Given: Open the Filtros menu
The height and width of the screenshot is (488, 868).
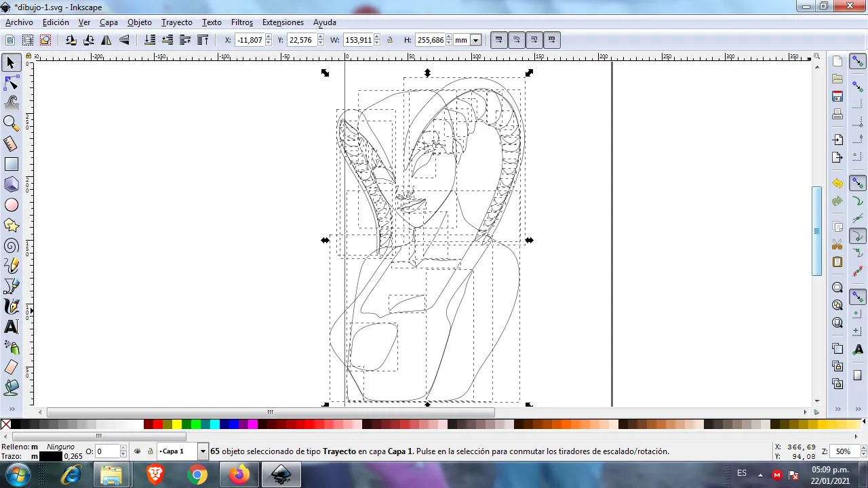Looking at the screenshot, I should (242, 22).
